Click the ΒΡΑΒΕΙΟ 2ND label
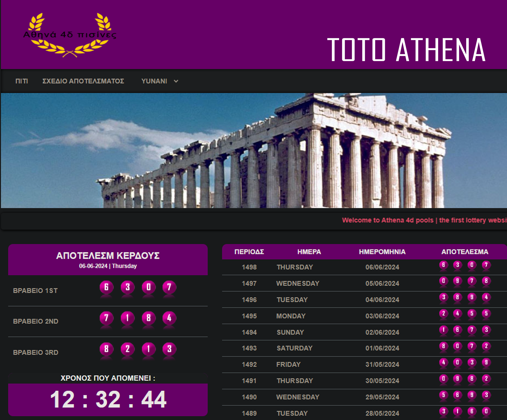 click(35, 321)
